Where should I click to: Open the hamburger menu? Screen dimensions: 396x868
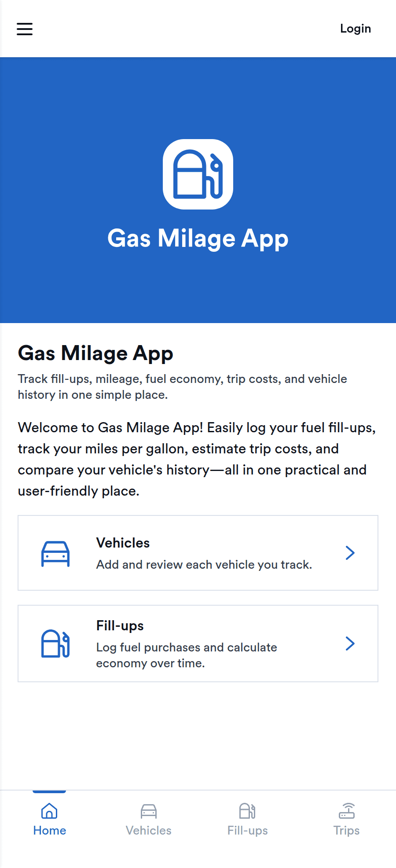25,29
